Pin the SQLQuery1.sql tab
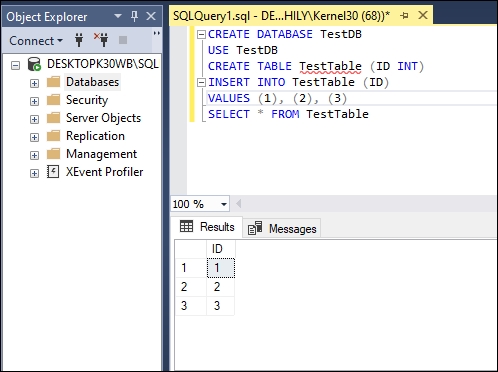The height and width of the screenshot is (372, 498). [404, 15]
